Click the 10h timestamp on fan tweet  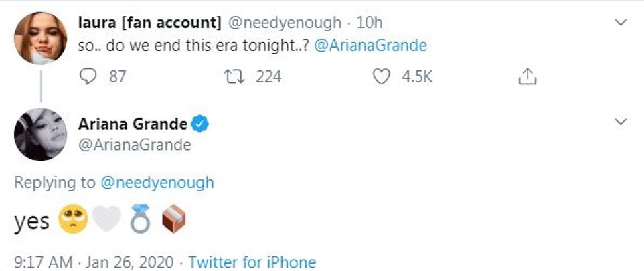(x=368, y=23)
